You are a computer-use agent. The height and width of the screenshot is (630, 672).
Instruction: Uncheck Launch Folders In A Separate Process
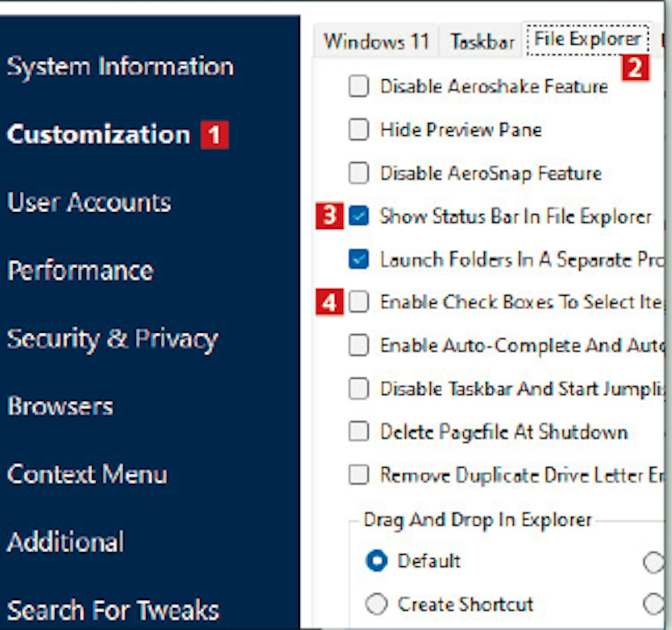coord(359,259)
